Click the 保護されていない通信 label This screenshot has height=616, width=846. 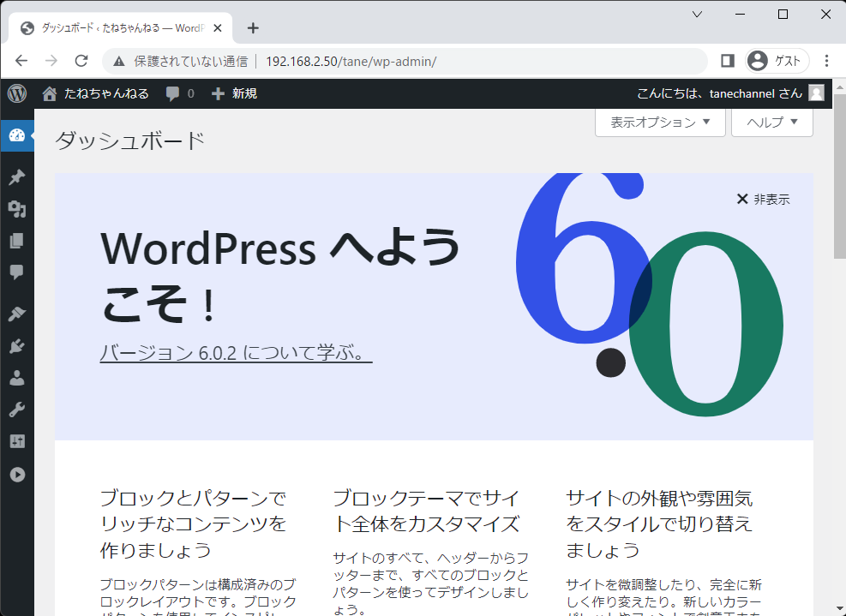[191, 62]
